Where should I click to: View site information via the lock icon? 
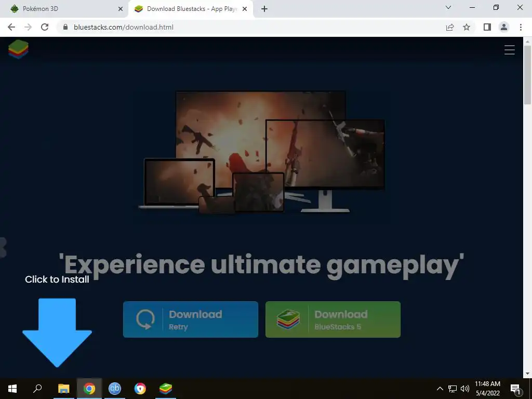click(65, 27)
